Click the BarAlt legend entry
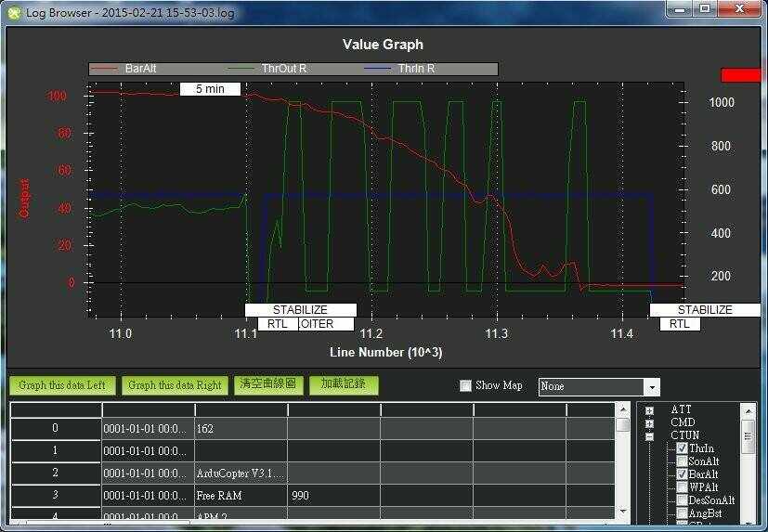The image size is (768, 532). [140, 69]
